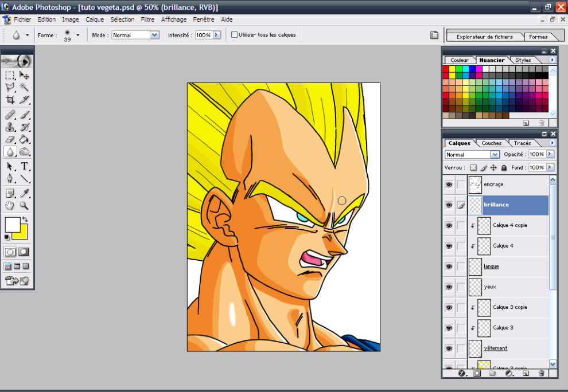Open the Intensité slider arrow

(x=217, y=35)
